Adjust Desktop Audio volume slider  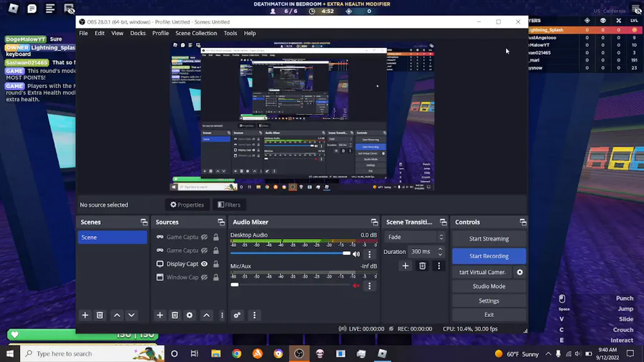(291, 254)
